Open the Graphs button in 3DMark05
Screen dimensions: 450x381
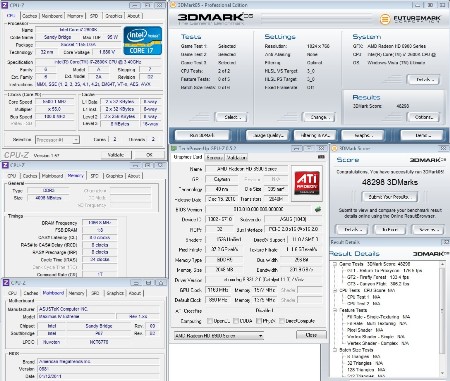click(x=363, y=135)
